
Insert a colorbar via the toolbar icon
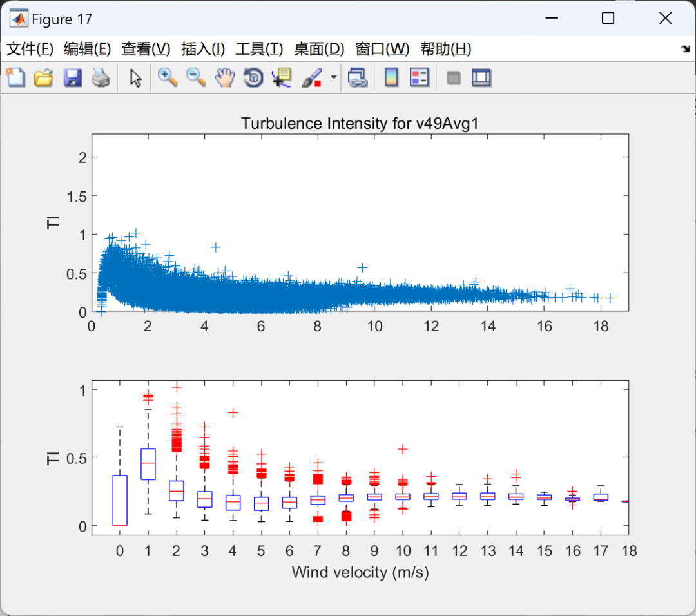pyautogui.click(x=391, y=78)
